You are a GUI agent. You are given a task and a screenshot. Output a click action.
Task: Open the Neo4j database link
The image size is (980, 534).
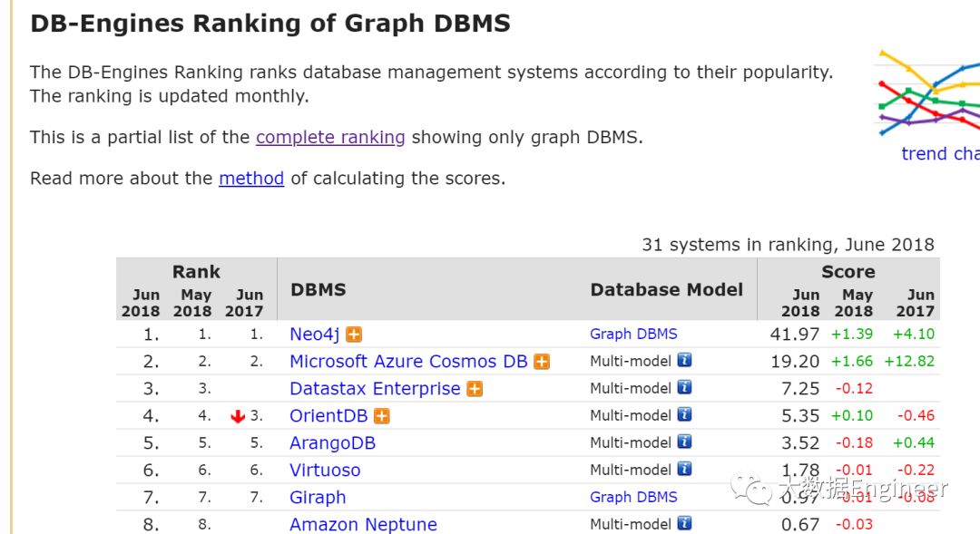coord(314,335)
